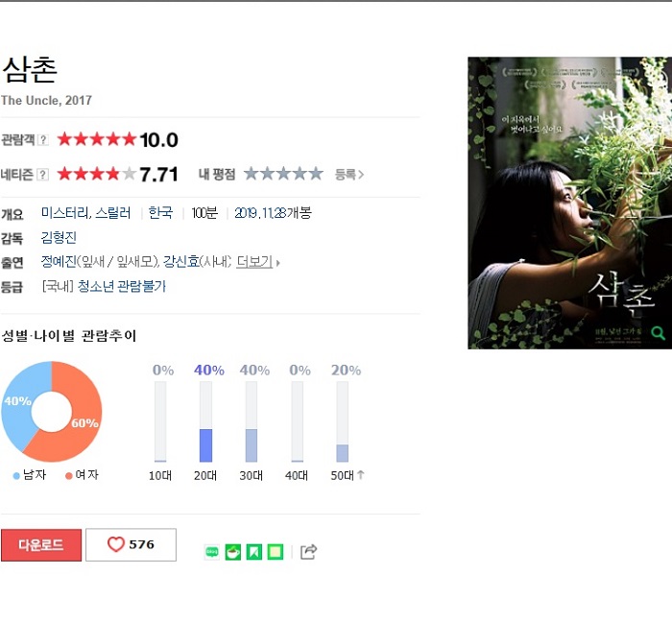Share to Naver Blog icon

(x=212, y=552)
